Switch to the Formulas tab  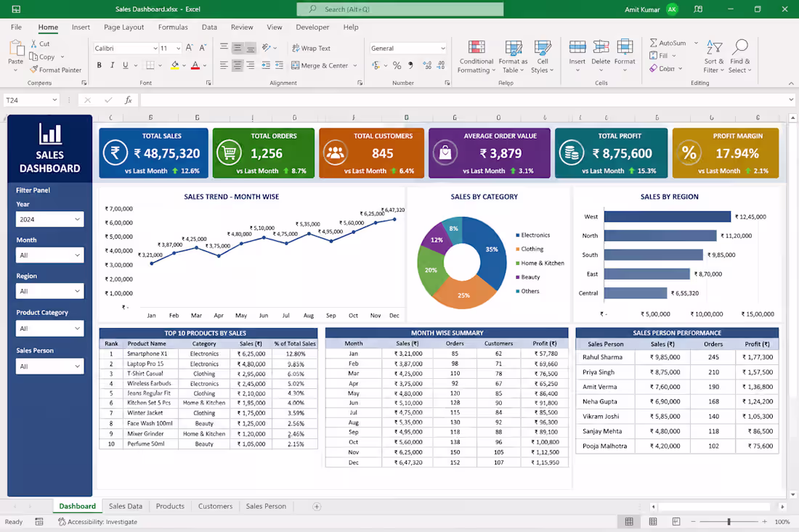[173, 27]
